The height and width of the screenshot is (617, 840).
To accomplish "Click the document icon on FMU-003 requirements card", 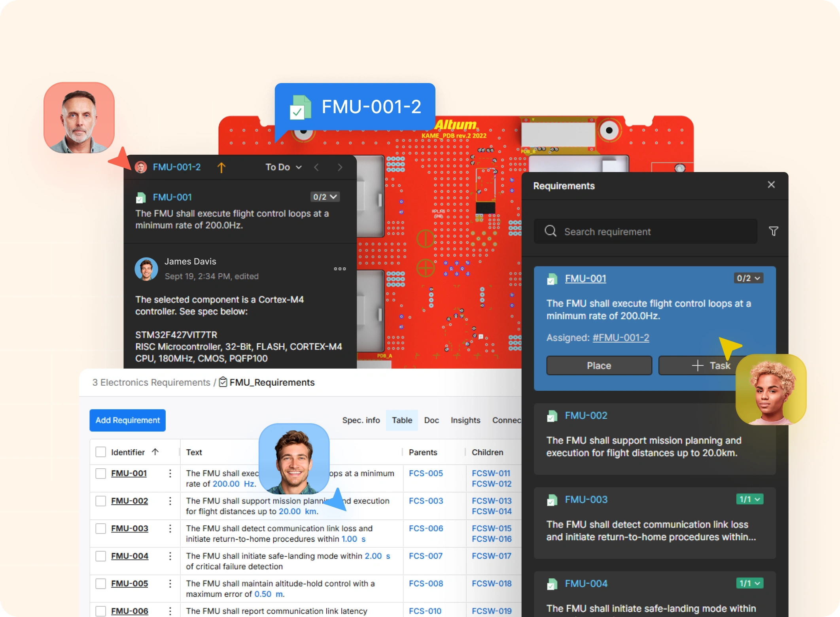I will (x=552, y=500).
